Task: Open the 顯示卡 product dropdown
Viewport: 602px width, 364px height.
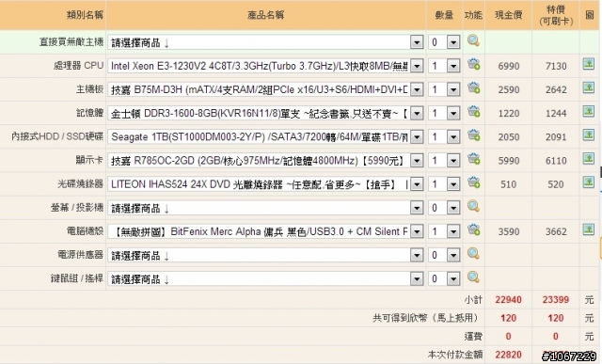Action: 265,161
